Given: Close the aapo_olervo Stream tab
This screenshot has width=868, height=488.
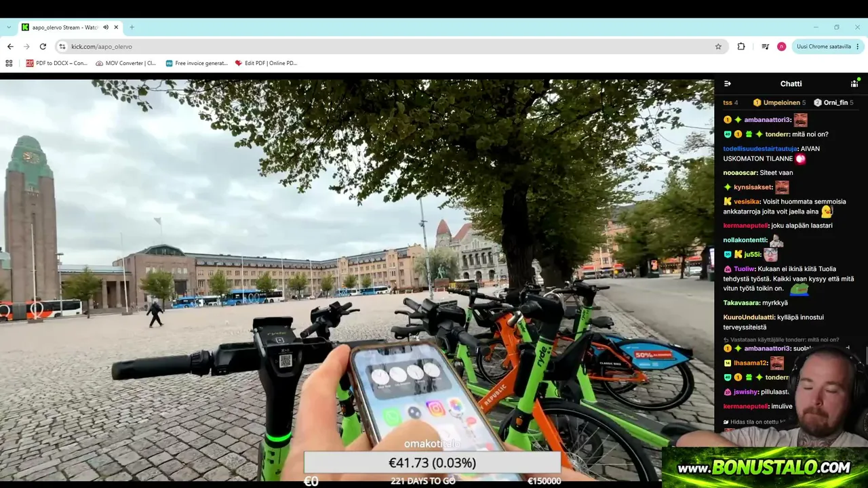Looking at the screenshot, I should click(116, 27).
